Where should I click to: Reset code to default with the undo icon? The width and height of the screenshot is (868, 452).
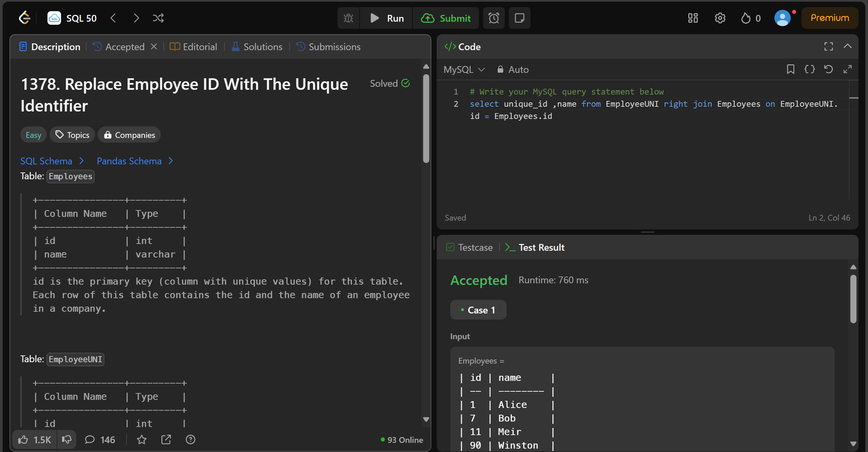click(828, 69)
